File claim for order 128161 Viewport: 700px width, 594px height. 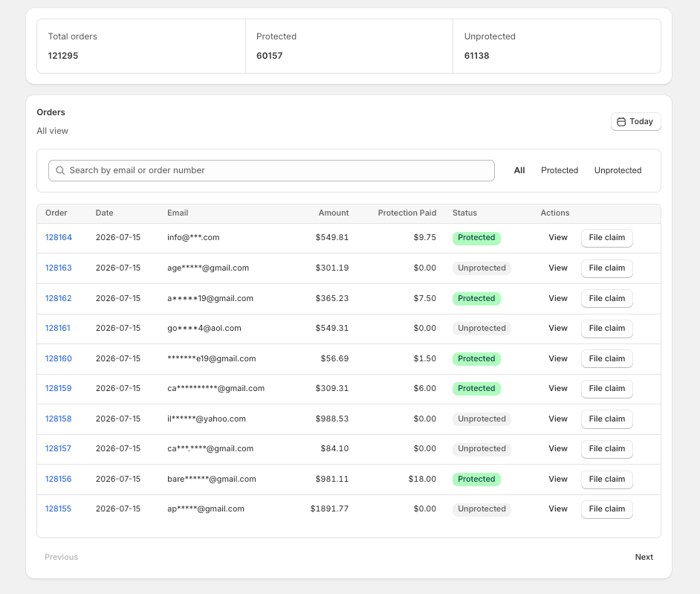(606, 329)
